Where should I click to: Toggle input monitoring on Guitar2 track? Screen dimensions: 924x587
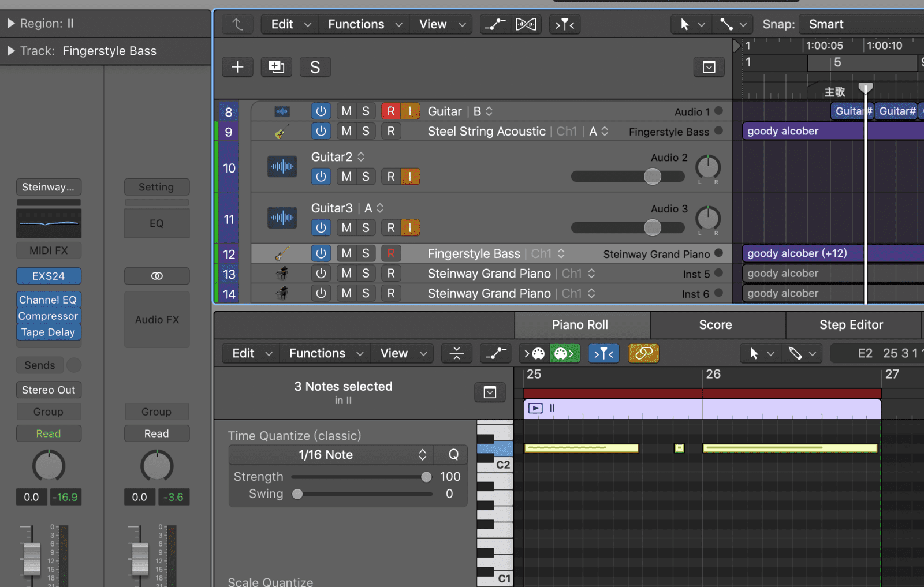pos(410,176)
